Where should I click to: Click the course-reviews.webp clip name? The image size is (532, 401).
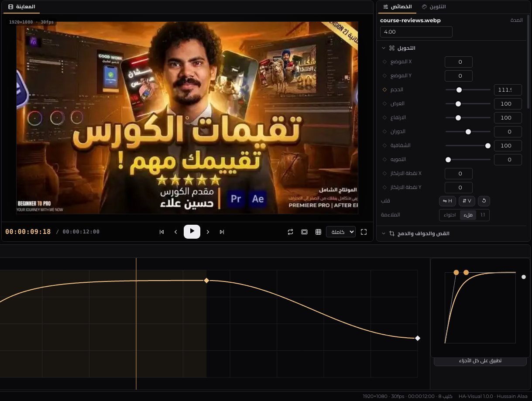tap(410, 21)
